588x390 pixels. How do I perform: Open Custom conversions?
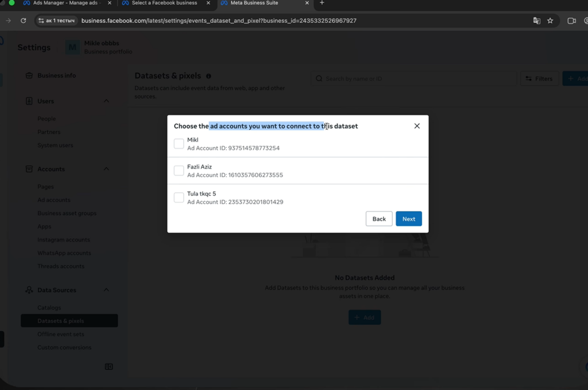tap(64, 348)
